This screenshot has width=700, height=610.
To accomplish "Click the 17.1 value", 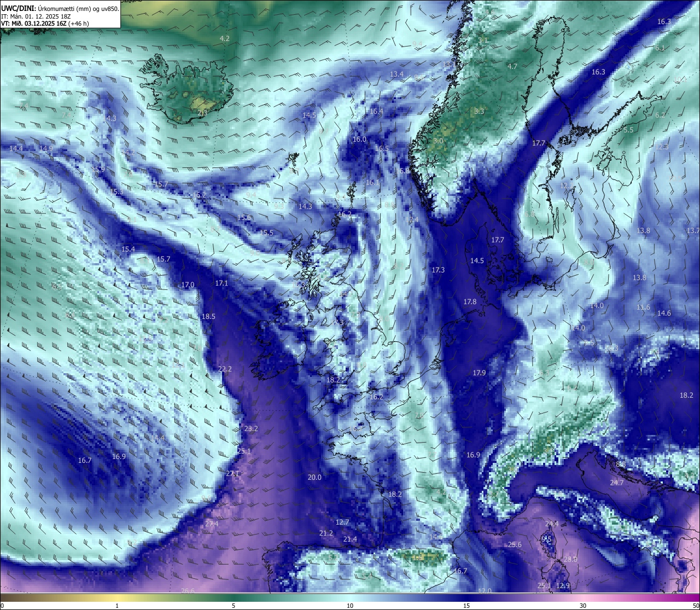I will [x=221, y=283].
